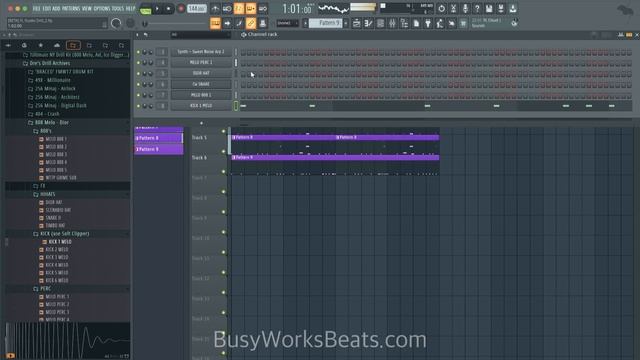Screen dimensions: 640x360
Task: Click the DIOR HAT channel button
Action: (201, 73)
